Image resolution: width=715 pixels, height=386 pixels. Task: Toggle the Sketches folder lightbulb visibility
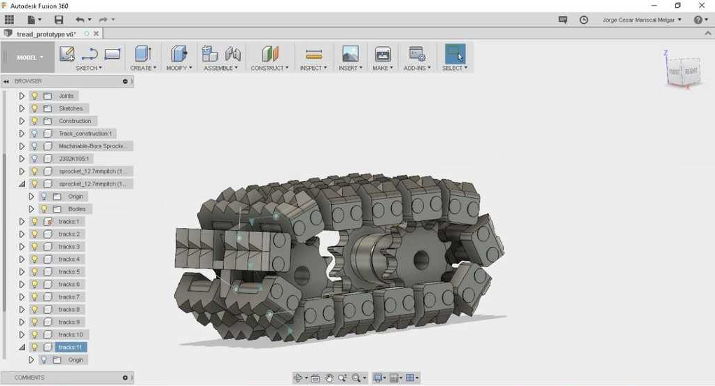(35, 108)
